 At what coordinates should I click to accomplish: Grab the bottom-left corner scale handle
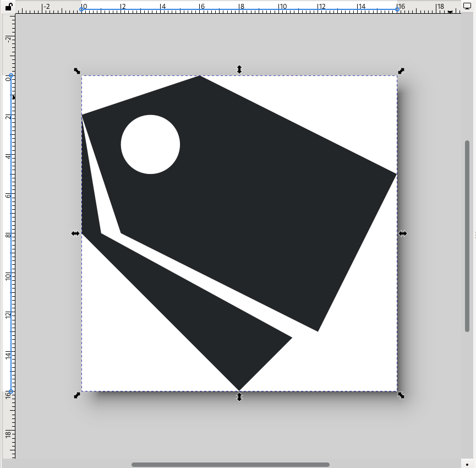coord(77,395)
